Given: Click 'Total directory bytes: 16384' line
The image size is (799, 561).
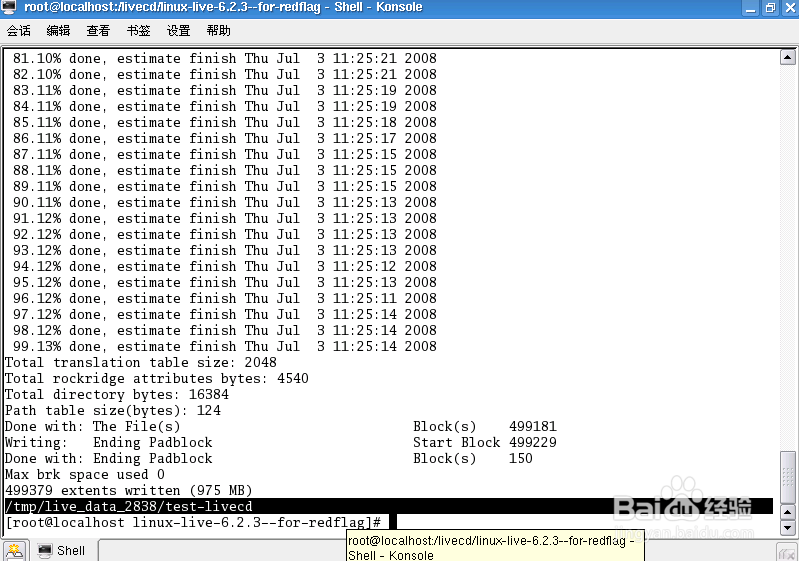Looking at the screenshot, I should coord(117,394).
